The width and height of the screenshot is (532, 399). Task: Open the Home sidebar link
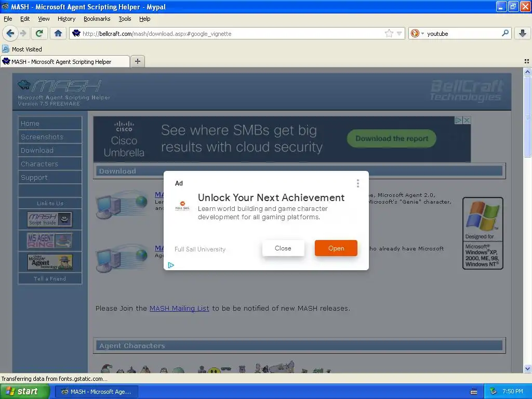point(50,124)
